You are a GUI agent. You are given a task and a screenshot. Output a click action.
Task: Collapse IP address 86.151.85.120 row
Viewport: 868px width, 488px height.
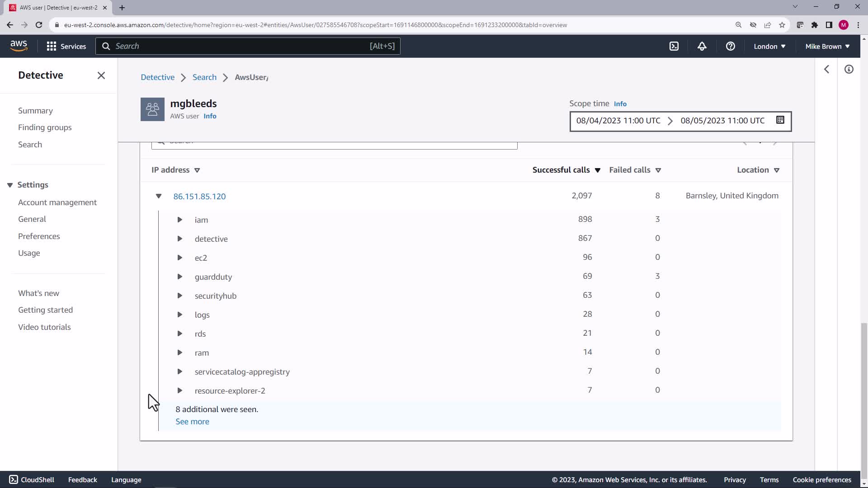tap(159, 196)
